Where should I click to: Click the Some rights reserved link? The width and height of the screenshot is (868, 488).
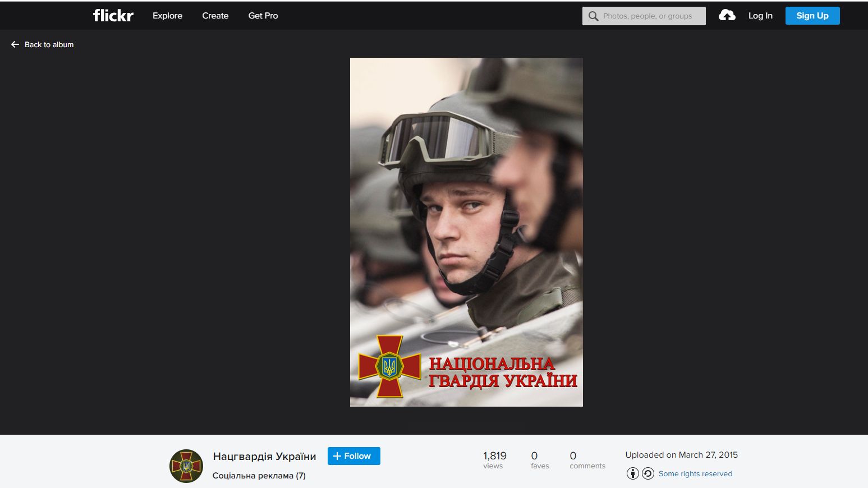pos(695,474)
